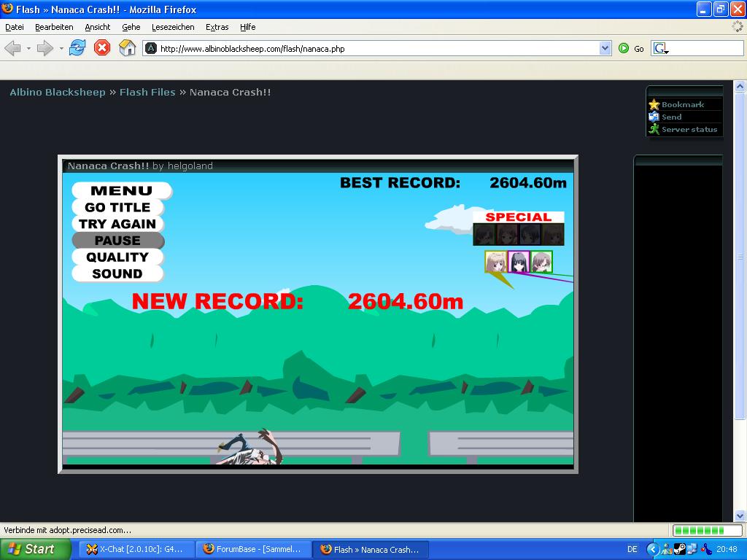This screenshot has width=747, height=560.
Task: Follow the Flash Files breadcrumb link
Action: tap(147, 93)
